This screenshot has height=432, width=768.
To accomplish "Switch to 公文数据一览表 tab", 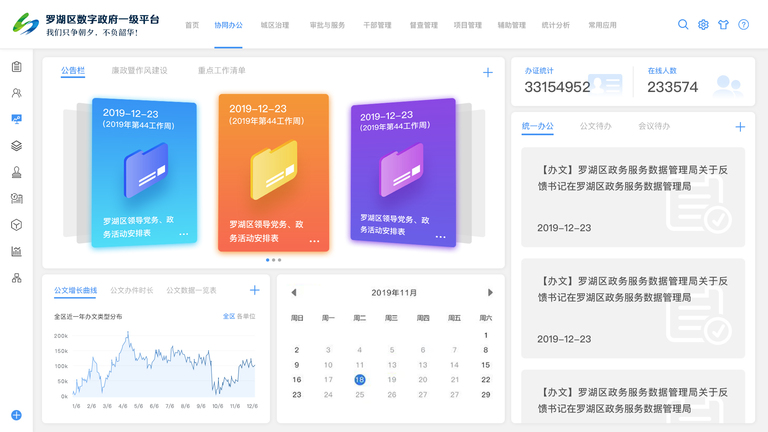I will 192,290.
